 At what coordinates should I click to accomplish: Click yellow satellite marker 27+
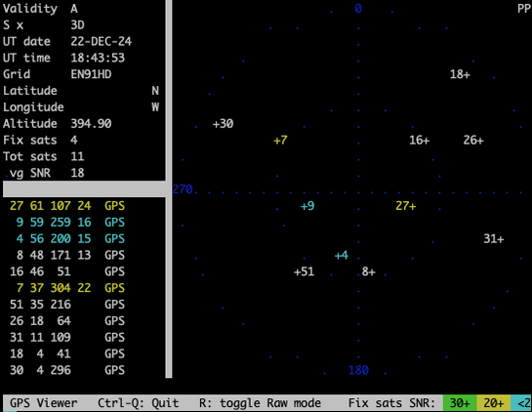[406, 206]
